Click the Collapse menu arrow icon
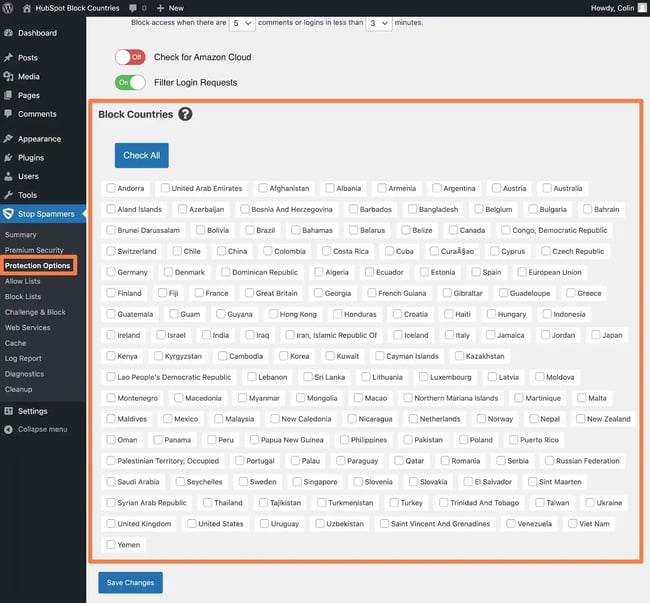The width and height of the screenshot is (650, 603). 8,429
